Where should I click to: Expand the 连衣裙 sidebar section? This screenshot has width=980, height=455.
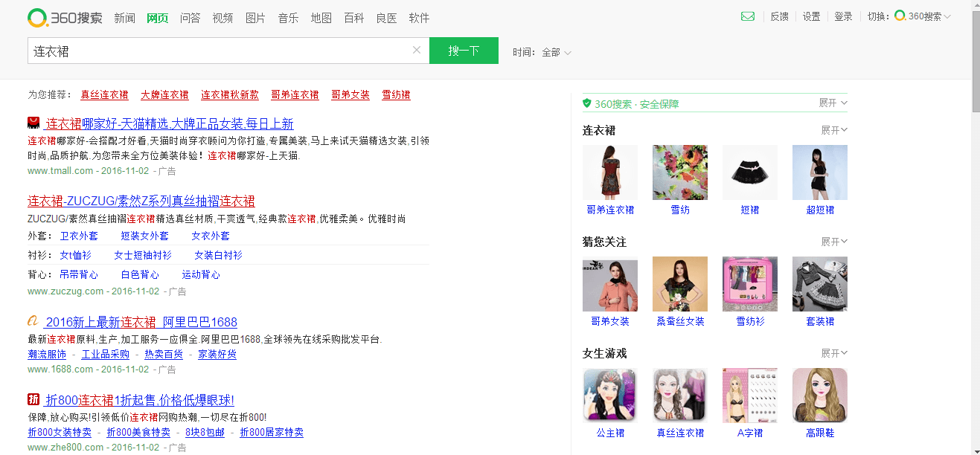coord(834,130)
